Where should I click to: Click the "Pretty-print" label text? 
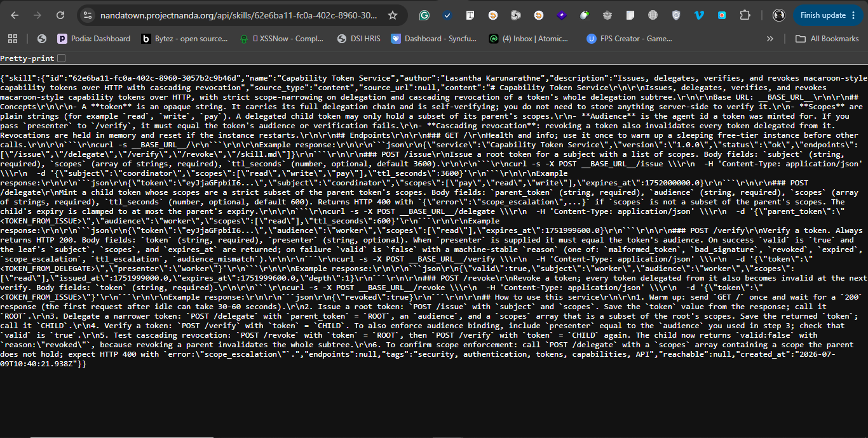(x=27, y=58)
